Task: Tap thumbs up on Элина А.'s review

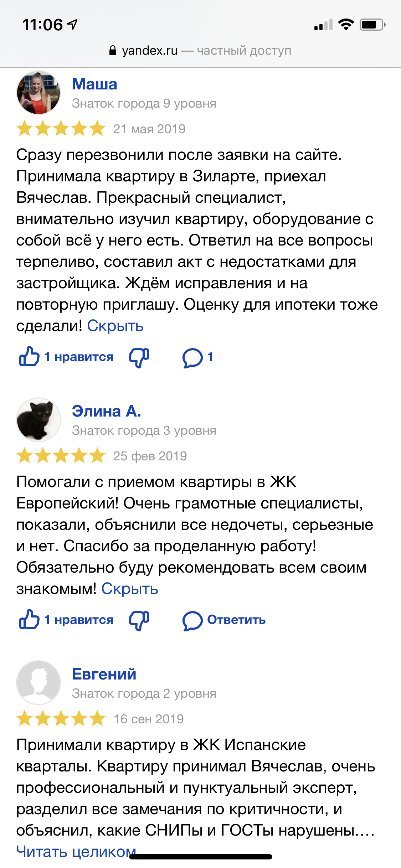Action: click(x=29, y=620)
